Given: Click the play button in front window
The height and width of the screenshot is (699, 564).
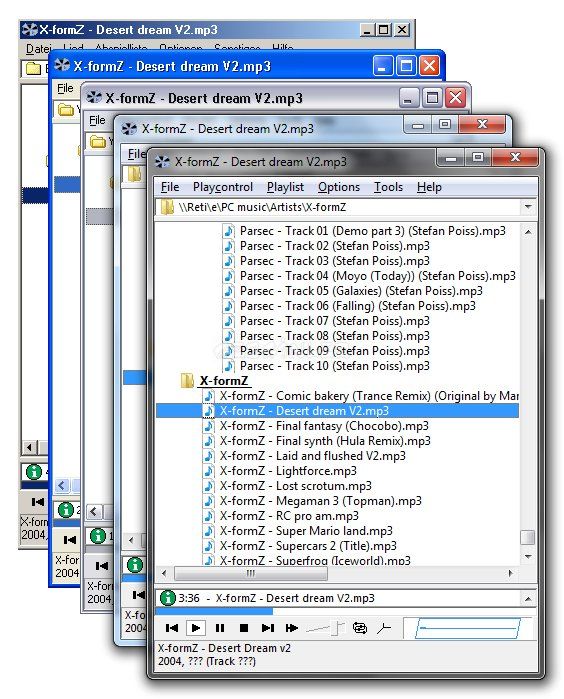Looking at the screenshot, I should point(195,628).
